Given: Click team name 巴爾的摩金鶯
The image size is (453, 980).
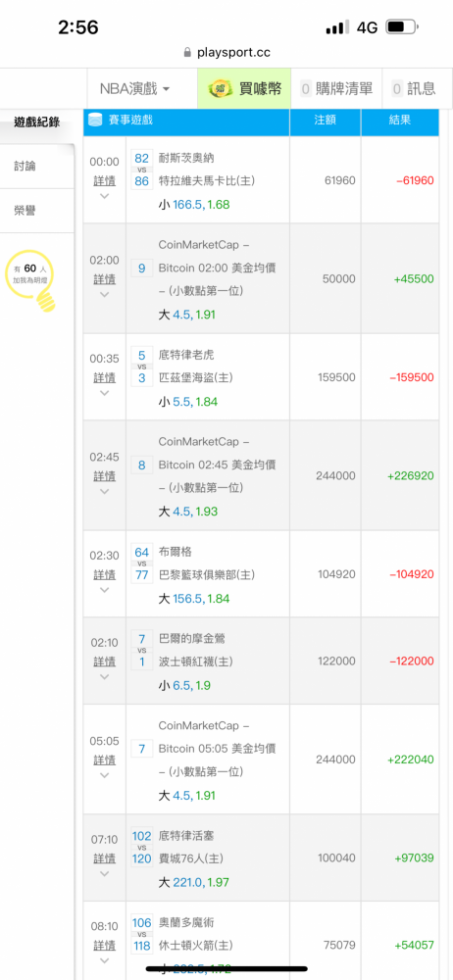Looking at the screenshot, I should [x=191, y=638].
